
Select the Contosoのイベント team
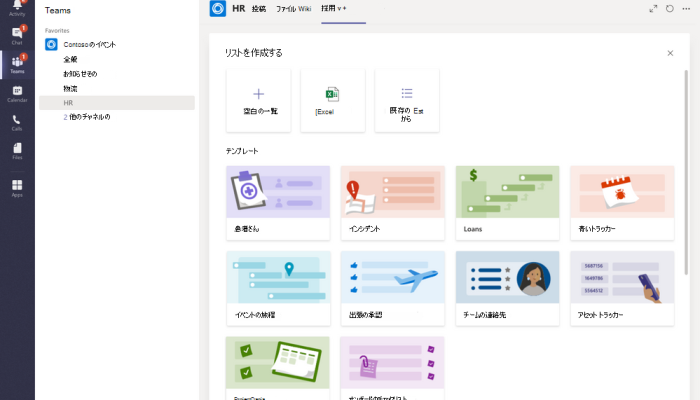click(x=90, y=45)
